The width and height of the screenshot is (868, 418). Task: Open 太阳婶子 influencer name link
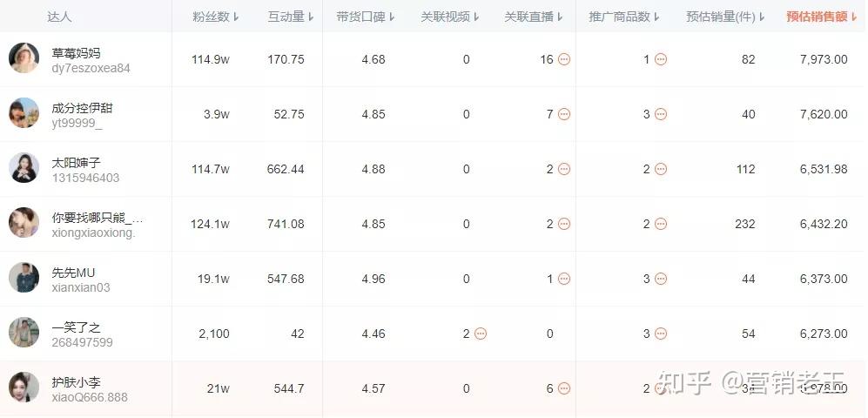coord(77,163)
